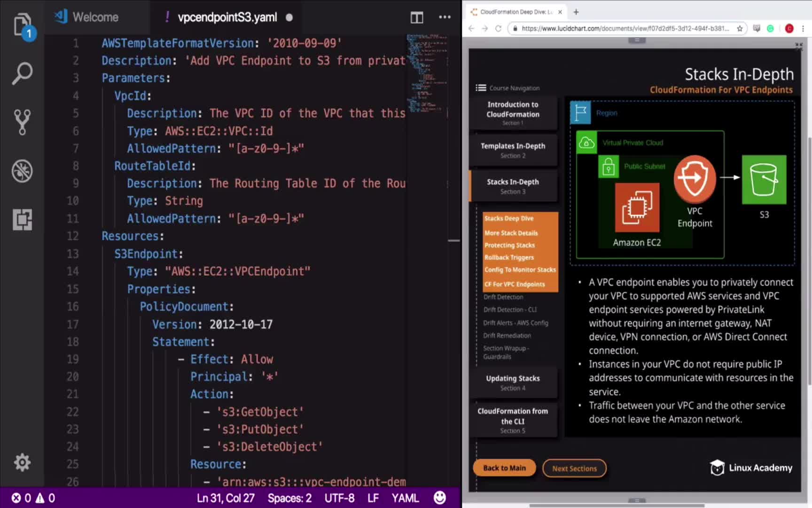The image size is (812, 508).
Task: Click the S3 bucket icon in diagram
Action: tap(764, 180)
